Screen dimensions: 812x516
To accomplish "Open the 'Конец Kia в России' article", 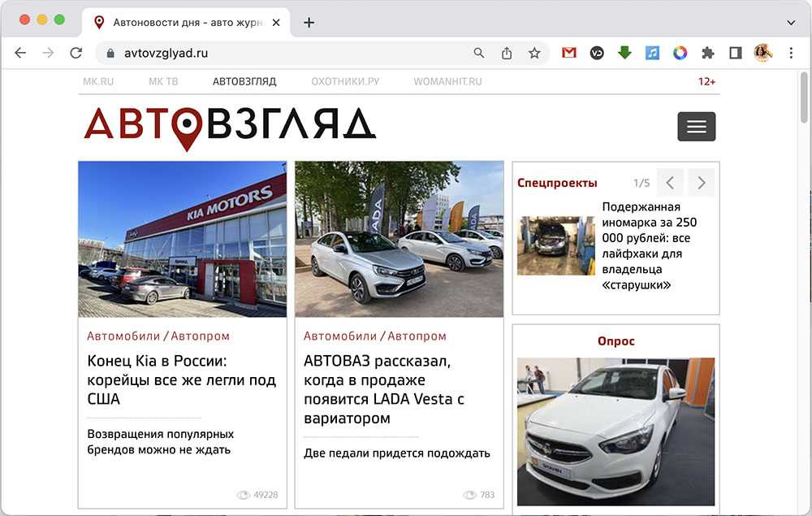I will 181,379.
